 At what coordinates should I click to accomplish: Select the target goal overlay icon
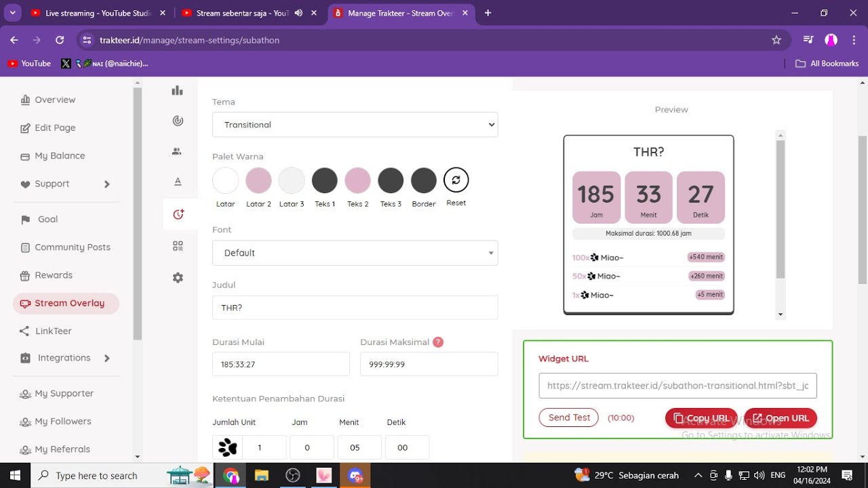coord(178,121)
